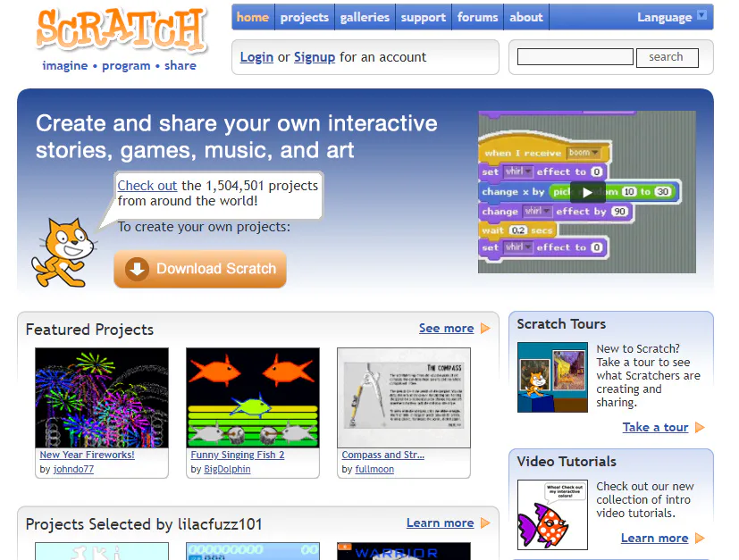Click the Featured Projects heading
The height and width of the screenshot is (560, 739).
coord(89,330)
